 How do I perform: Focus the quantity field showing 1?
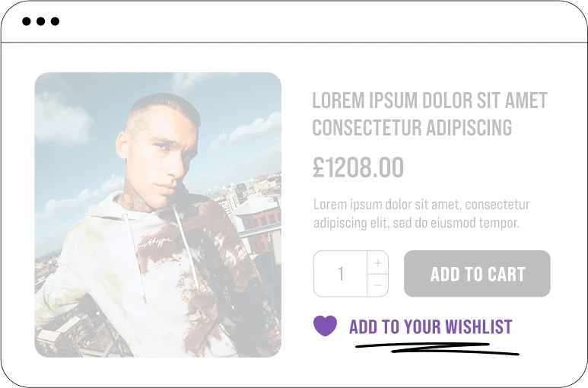coord(341,274)
